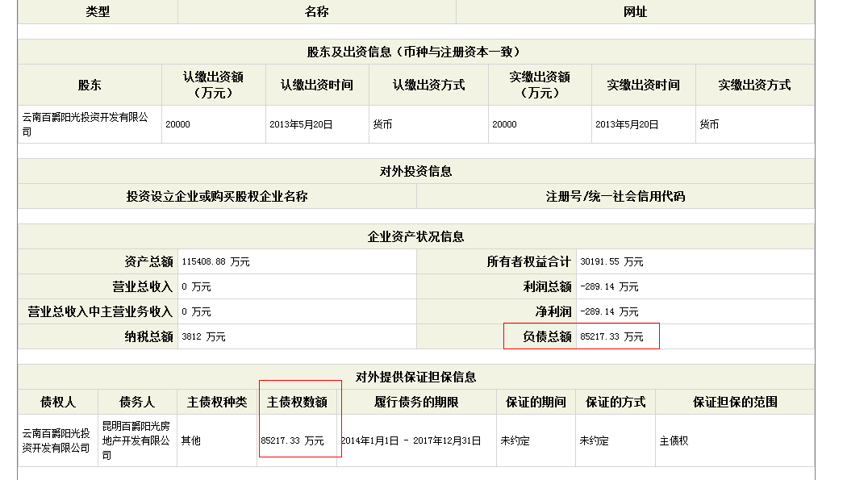Select the 纳税总额 value 3812 万元
Image resolution: width=868 pixels, height=480 pixels.
click(203, 337)
